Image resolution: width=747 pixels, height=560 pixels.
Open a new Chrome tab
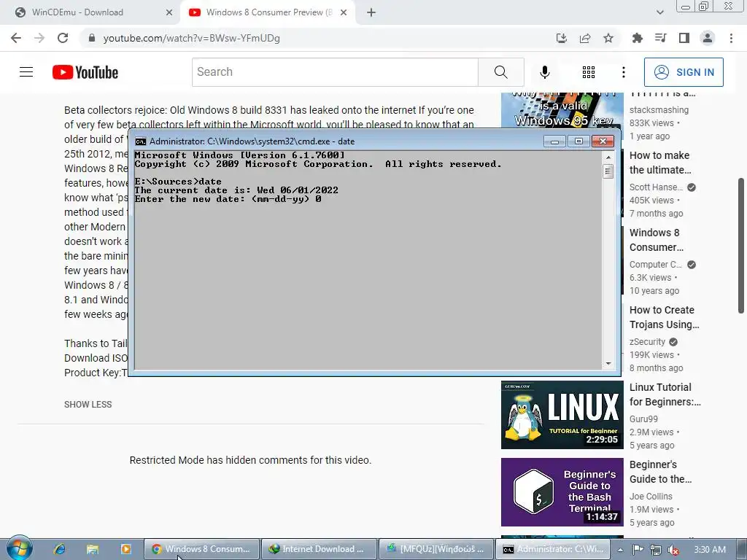371,12
